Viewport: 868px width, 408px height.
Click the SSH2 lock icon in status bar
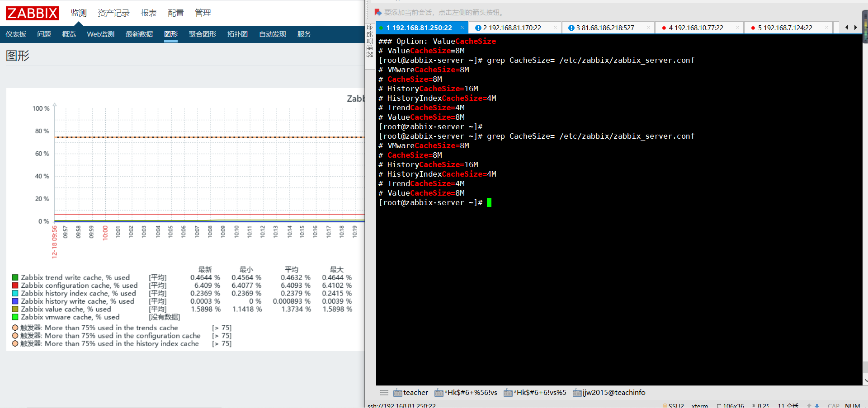[x=664, y=406]
